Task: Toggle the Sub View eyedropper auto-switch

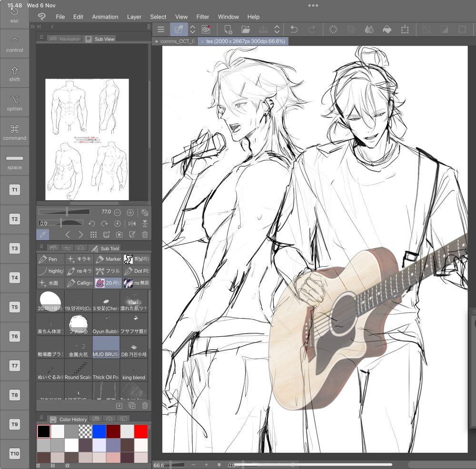Action: pyautogui.click(x=43, y=234)
